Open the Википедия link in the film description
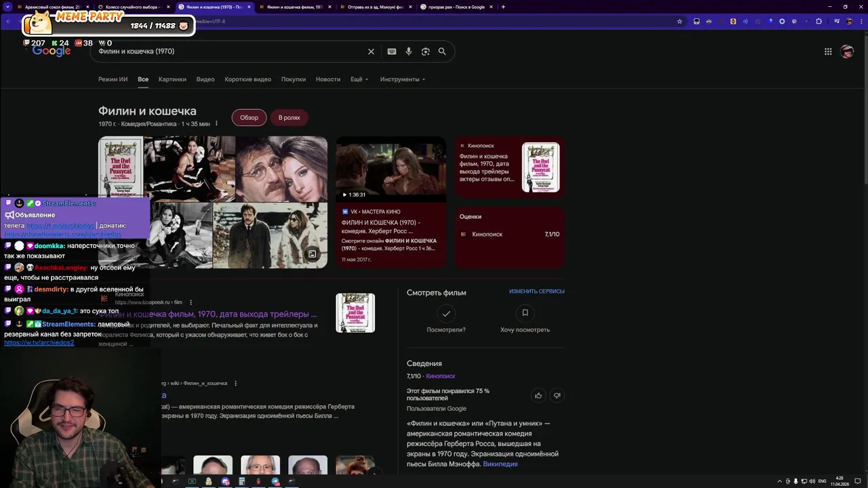Screen dimensions: 868x488 point(500,464)
